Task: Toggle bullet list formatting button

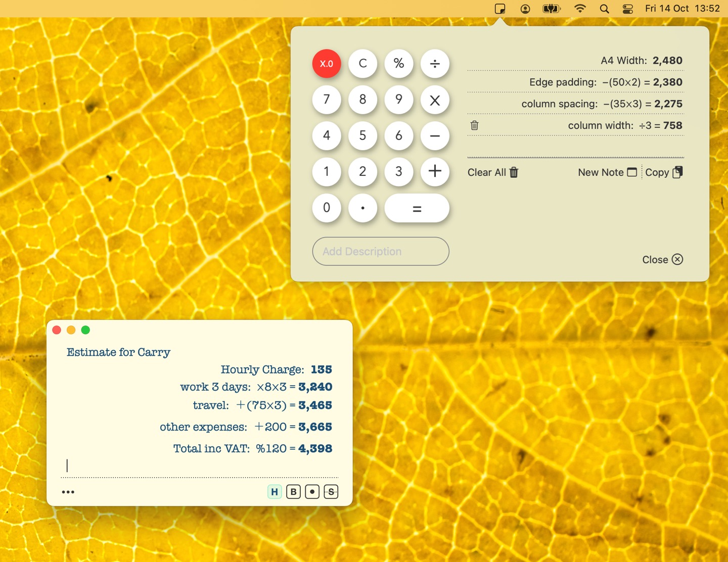Action: [312, 492]
